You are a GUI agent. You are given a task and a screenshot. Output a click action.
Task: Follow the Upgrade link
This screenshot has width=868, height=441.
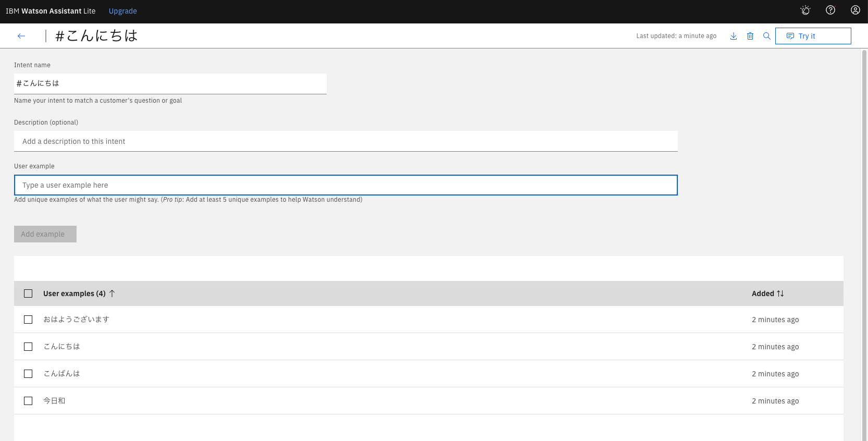[x=123, y=11]
